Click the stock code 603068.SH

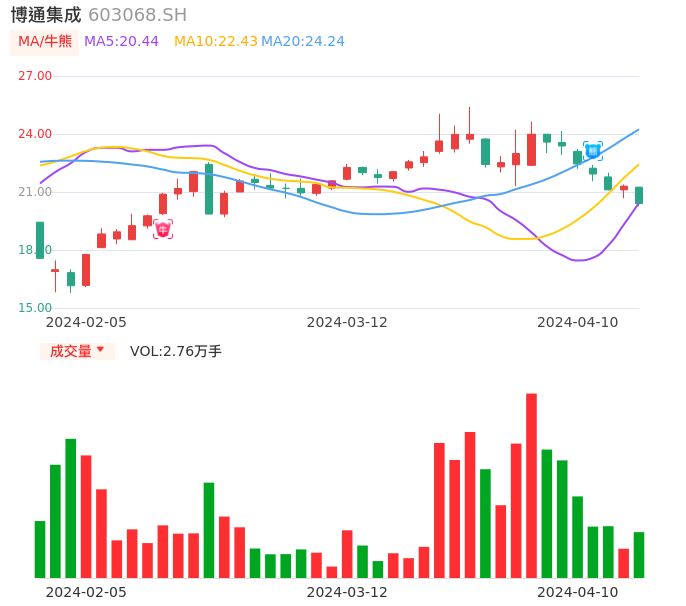pyautogui.click(x=137, y=15)
